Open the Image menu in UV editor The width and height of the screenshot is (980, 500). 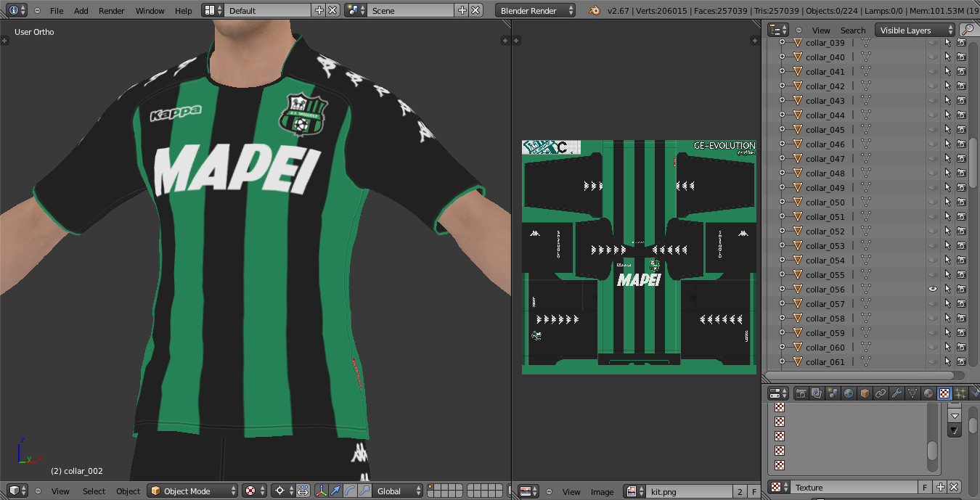click(x=602, y=492)
